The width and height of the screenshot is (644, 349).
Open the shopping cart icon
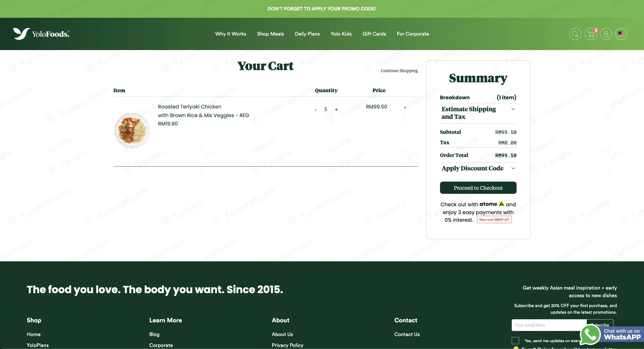[x=591, y=34]
